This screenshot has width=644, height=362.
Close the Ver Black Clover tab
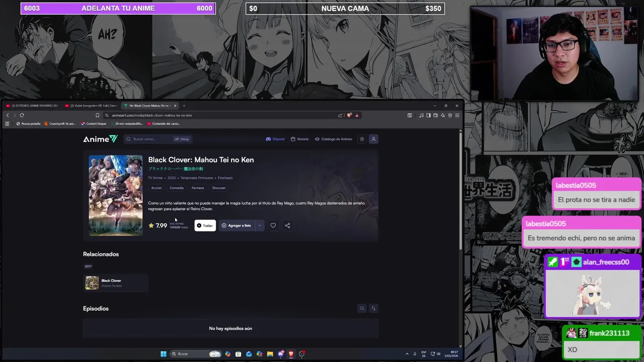coord(175,106)
